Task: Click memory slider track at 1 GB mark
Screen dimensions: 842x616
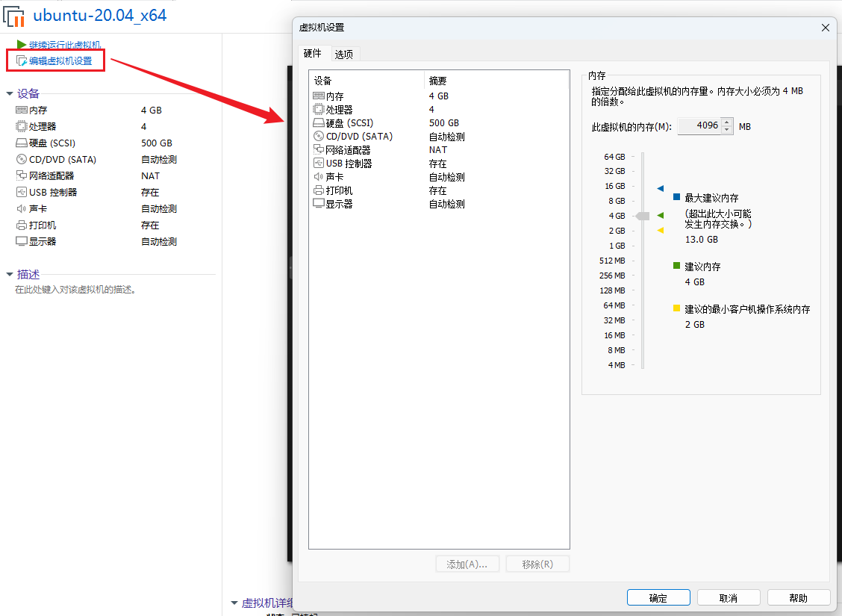Action: [642, 246]
